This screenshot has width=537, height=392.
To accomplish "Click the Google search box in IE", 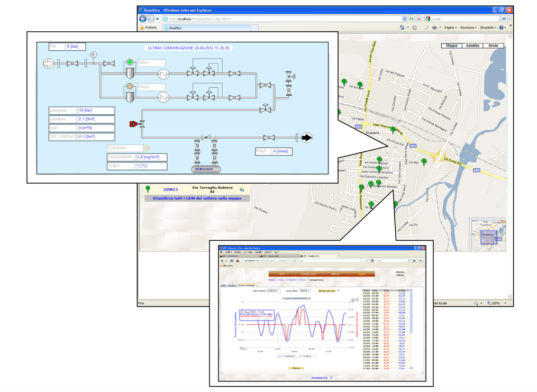I will 462,19.
